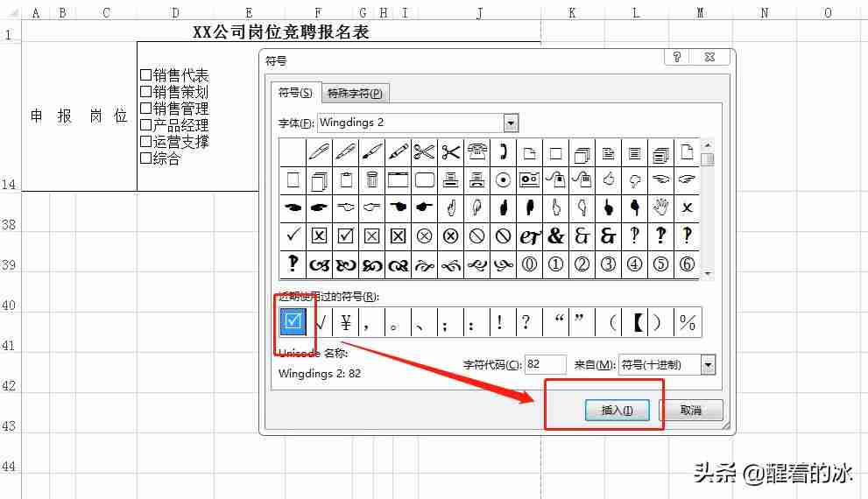The image size is (868, 499).
Task: Pick the square root tick in recent symbols
Action: pos(320,322)
